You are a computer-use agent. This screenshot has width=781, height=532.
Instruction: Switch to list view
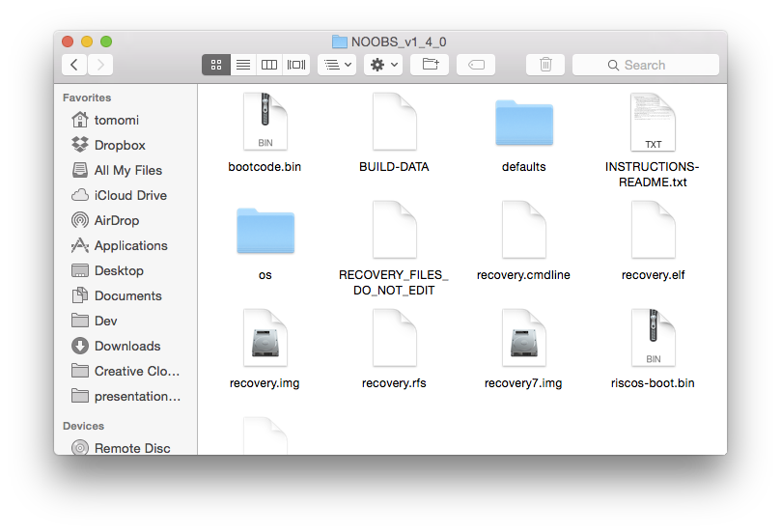point(243,65)
